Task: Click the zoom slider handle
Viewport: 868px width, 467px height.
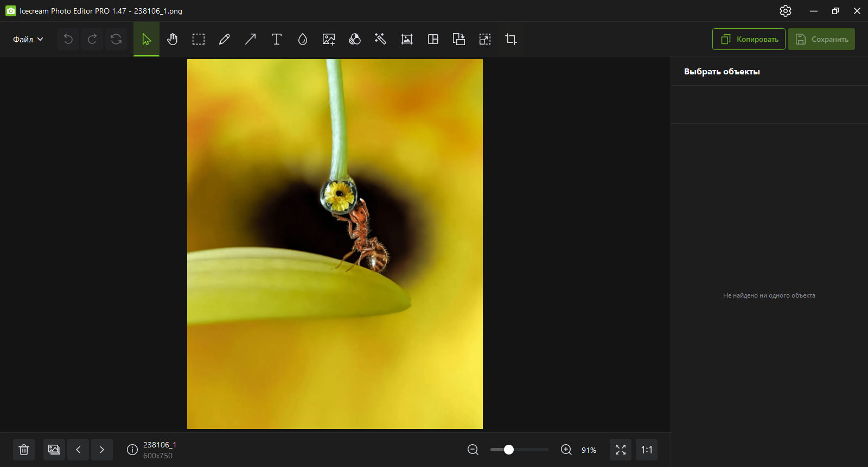Action: (509, 450)
